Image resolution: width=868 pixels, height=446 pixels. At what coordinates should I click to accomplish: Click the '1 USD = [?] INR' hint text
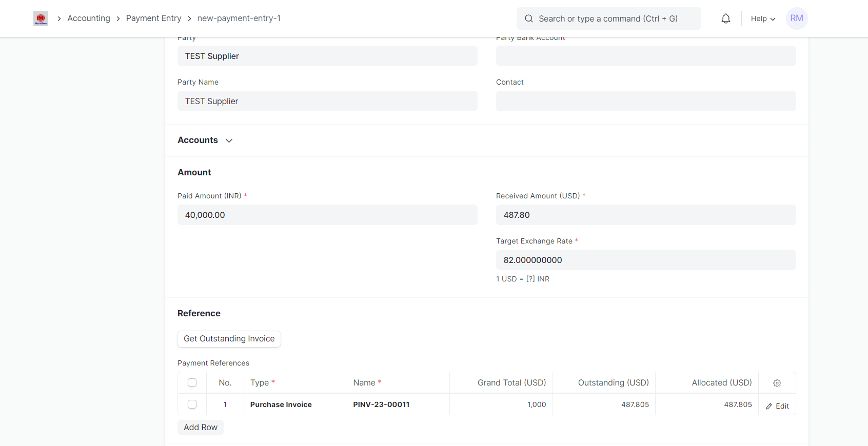pyautogui.click(x=523, y=279)
